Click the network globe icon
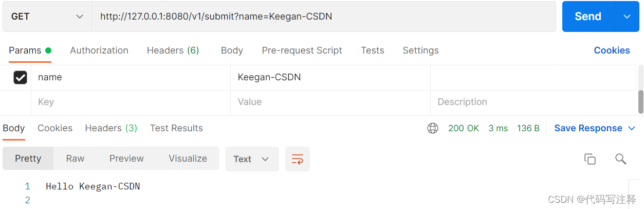This screenshot has height=209, width=644. tap(433, 128)
